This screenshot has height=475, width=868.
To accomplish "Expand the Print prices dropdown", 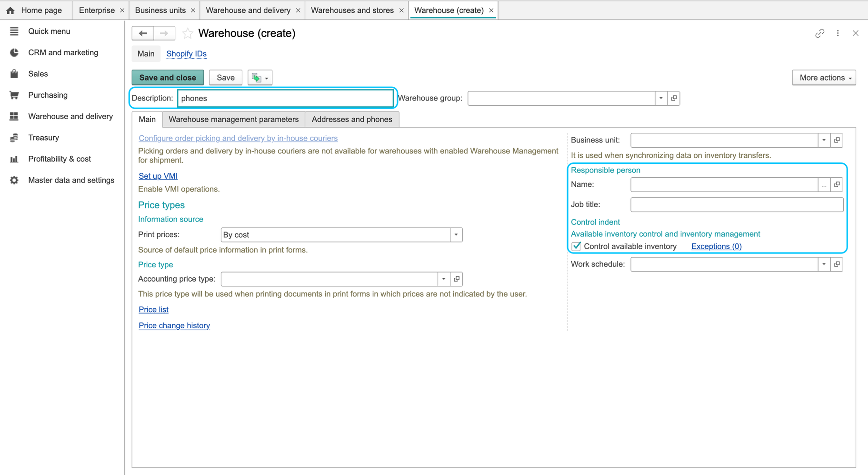I will click(x=456, y=234).
